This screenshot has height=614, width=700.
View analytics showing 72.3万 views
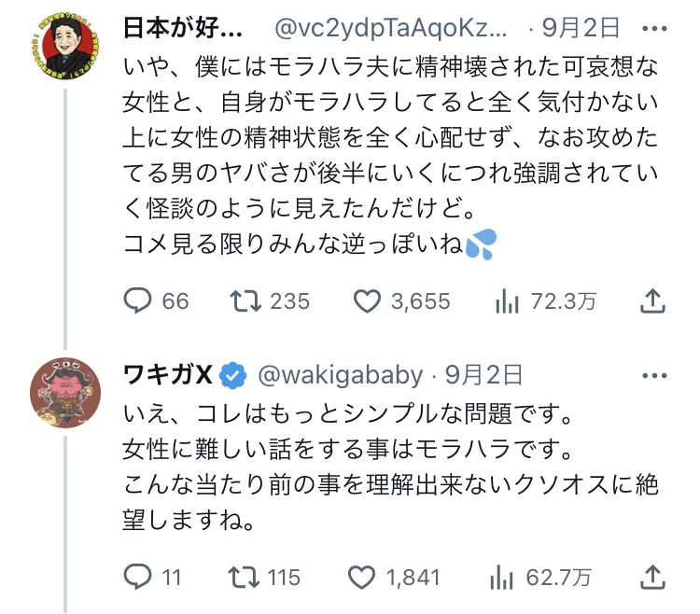click(x=505, y=300)
